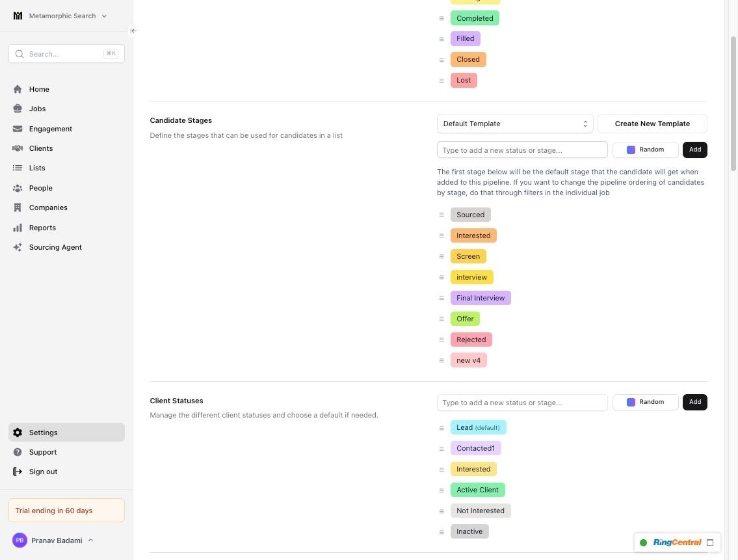Click the Companies building icon
Image resolution: width=738 pixels, height=560 pixels.
click(x=18, y=207)
